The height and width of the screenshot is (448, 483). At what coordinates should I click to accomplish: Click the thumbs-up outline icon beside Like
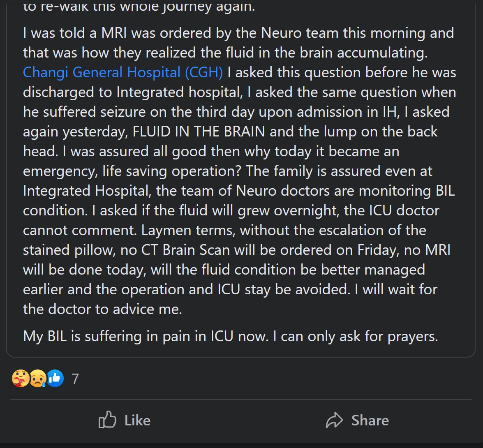107,420
